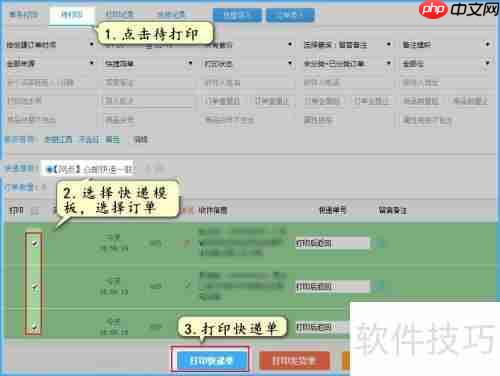Click the 快递单号 column header
500x376 pixels.
pos(332,210)
